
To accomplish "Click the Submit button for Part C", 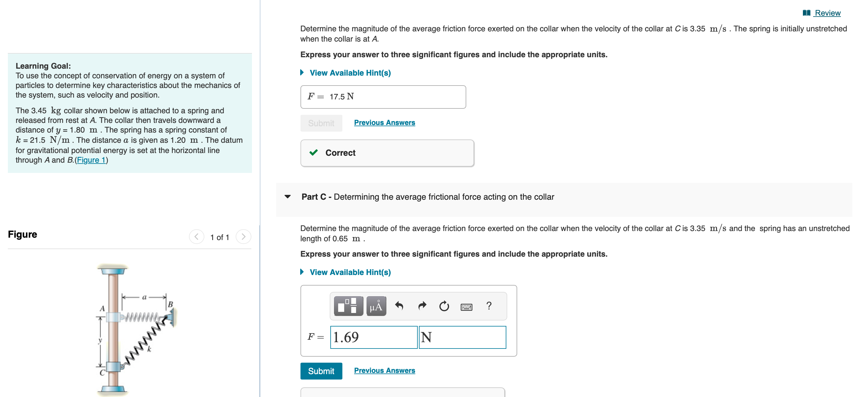I will pyautogui.click(x=321, y=371).
